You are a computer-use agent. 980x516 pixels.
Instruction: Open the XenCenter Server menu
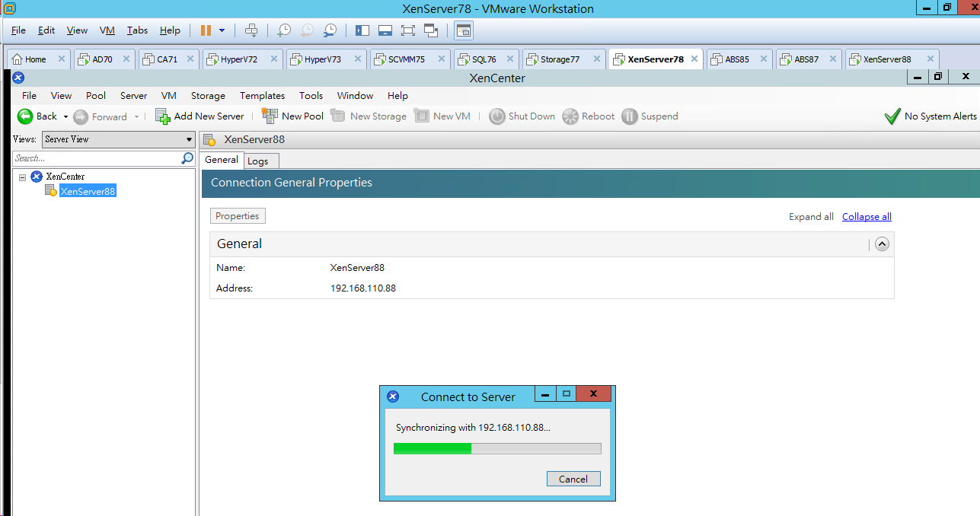click(133, 95)
